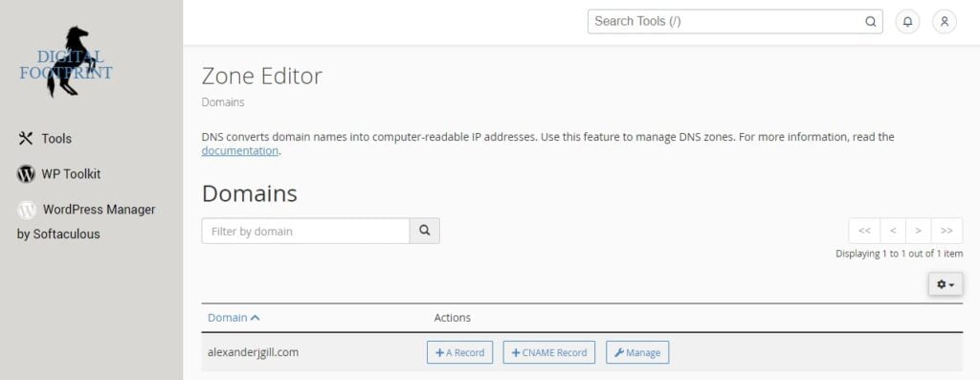This screenshot has width=980, height=380.
Task: Select the alexanderjgill.com domain text
Action: (x=253, y=352)
